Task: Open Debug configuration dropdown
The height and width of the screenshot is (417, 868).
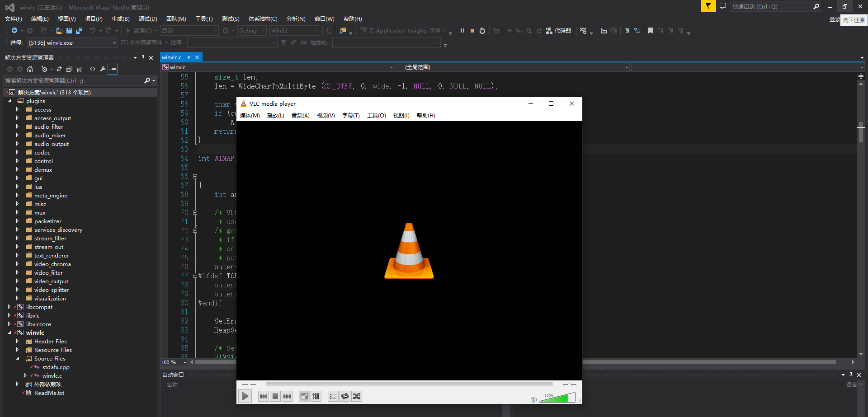Action: pos(252,31)
